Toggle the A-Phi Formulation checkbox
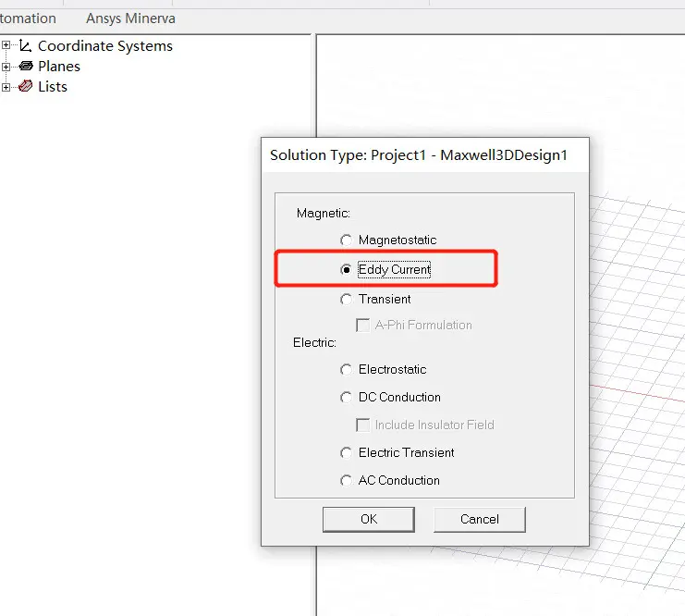Viewport: 685px width, 616px height. (x=363, y=326)
